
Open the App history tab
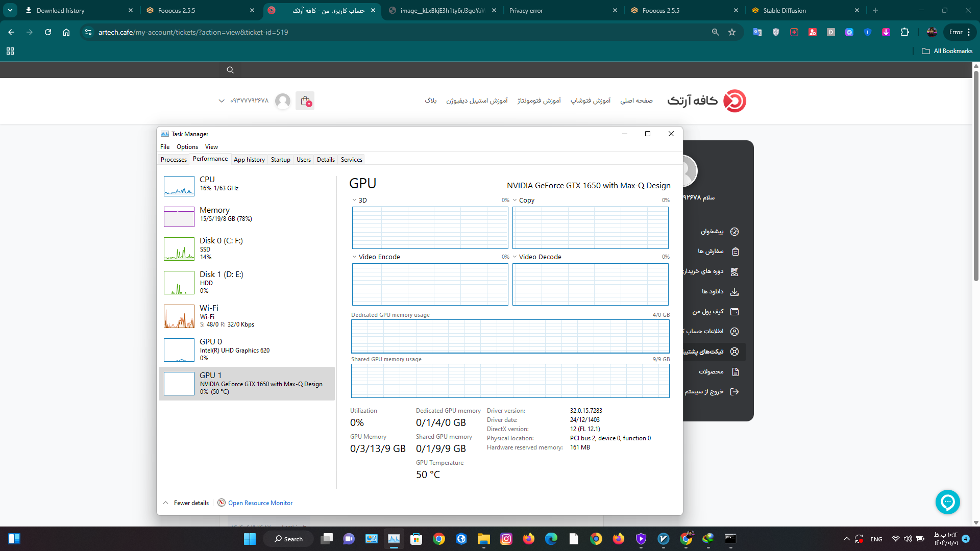[249, 160]
